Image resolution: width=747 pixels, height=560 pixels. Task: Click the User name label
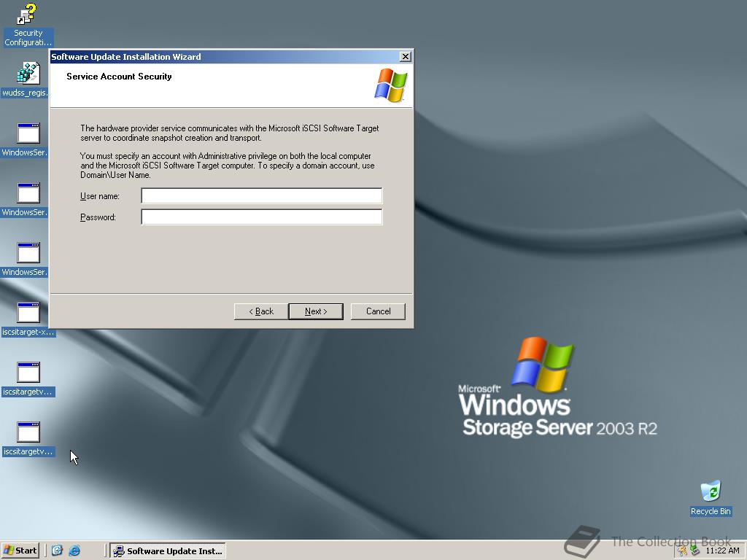(x=99, y=196)
